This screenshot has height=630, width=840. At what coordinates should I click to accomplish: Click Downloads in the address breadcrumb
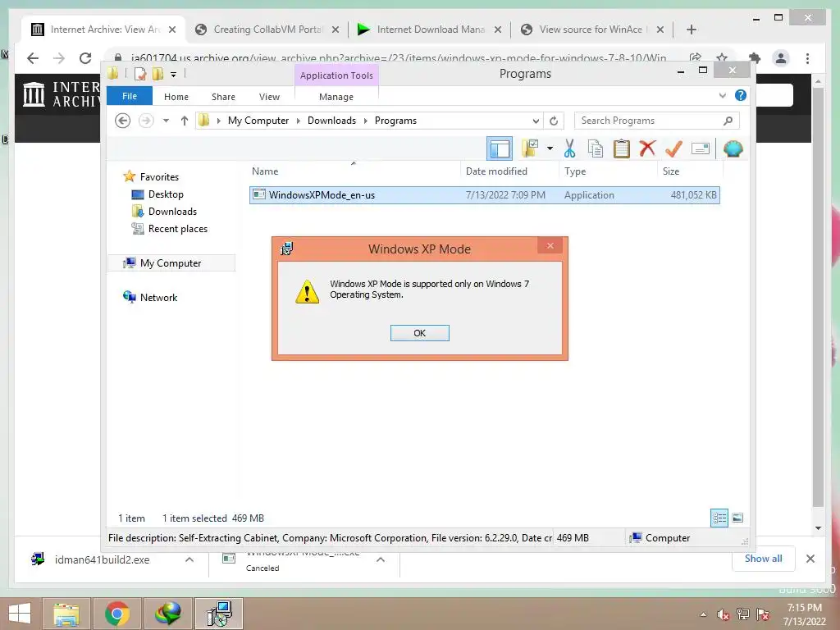tap(331, 121)
